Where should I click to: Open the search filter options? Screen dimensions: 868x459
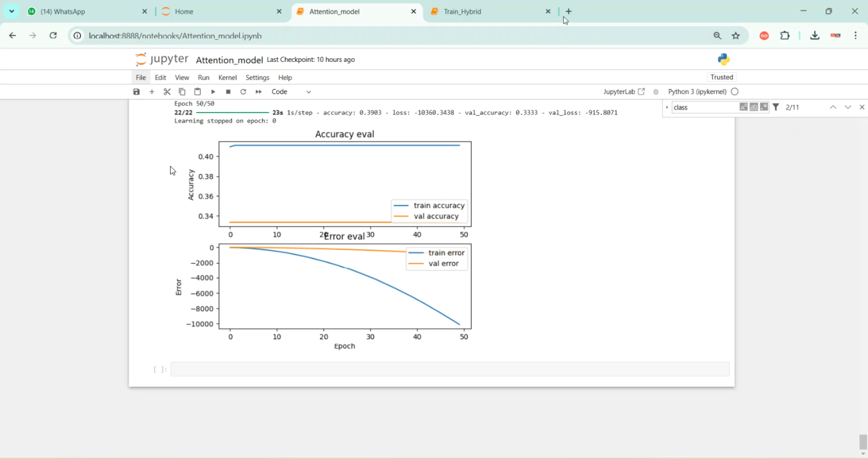[775, 107]
